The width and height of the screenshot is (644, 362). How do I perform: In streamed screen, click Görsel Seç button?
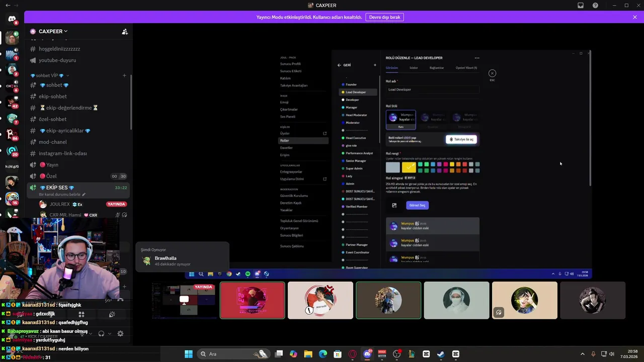pyautogui.click(x=418, y=205)
